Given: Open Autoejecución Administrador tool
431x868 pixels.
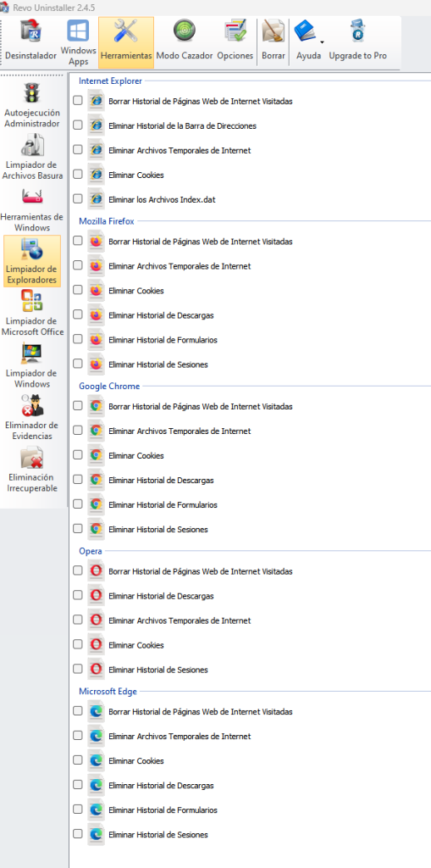Looking at the screenshot, I should [x=31, y=105].
